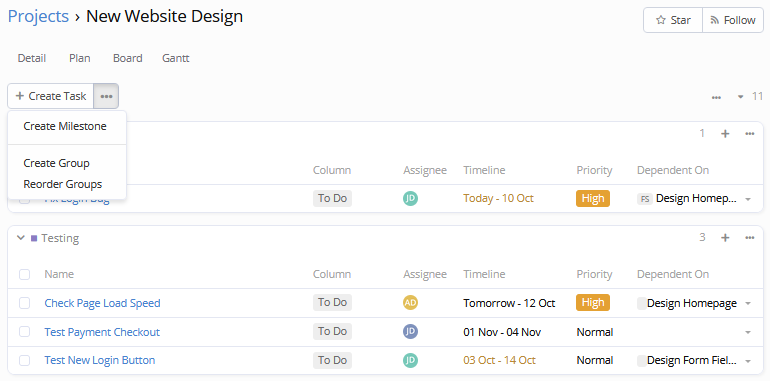
Task: Click the purple square marker of Testing group
Action: 34,238
